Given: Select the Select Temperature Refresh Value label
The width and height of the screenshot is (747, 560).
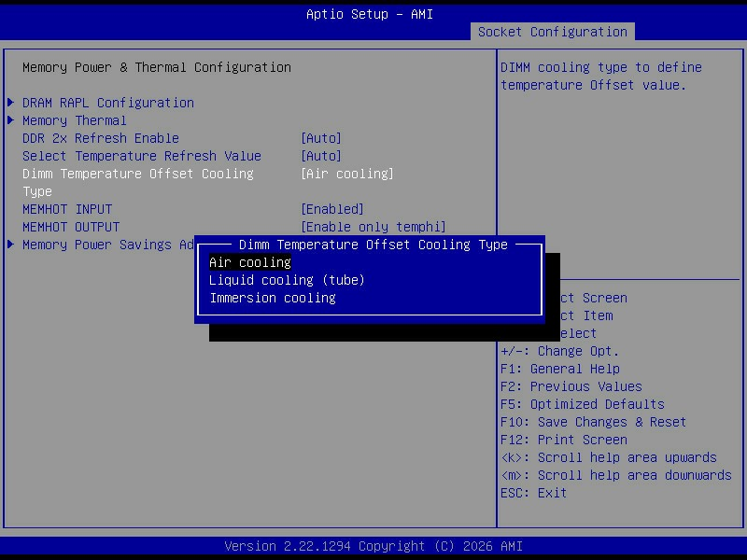Looking at the screenshot, I should click(x=142, y=156).
